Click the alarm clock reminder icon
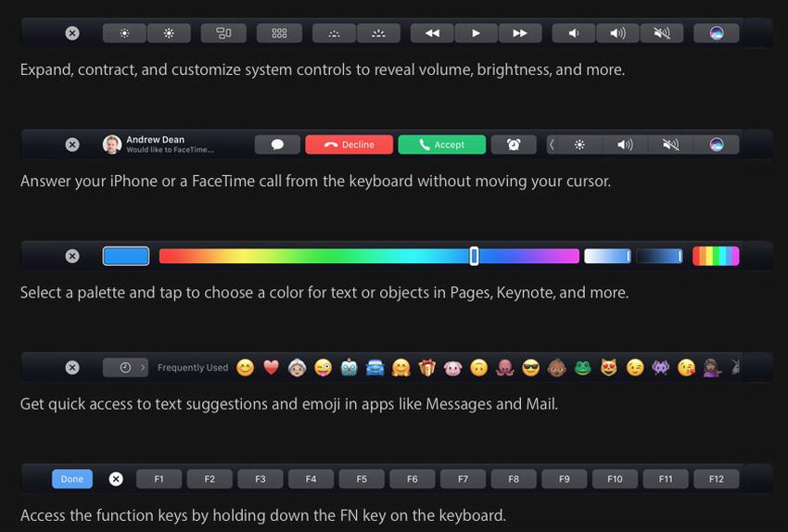This screenshot has height=532, width=788. point(514,145)
